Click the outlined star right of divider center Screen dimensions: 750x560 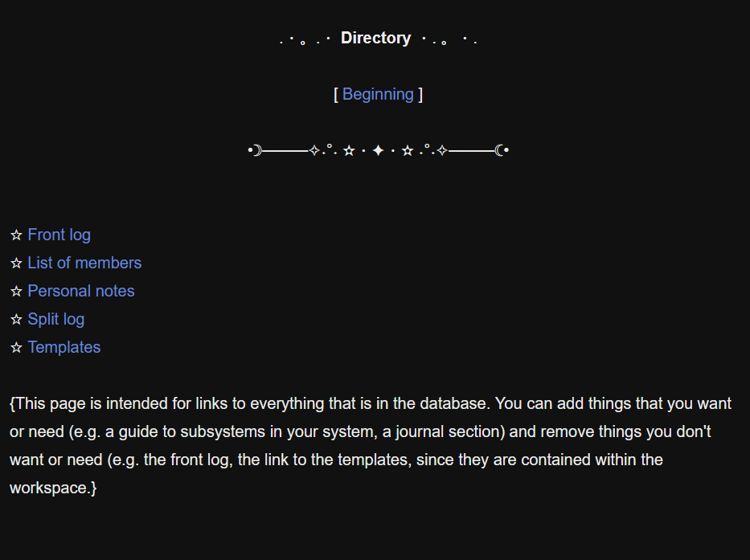coord(407,150)
